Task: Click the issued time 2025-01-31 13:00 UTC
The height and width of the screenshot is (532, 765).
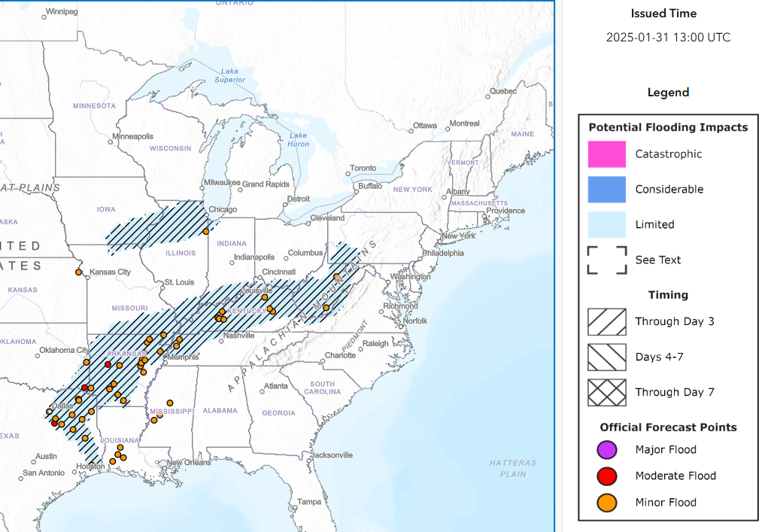Action: [668, 37]
